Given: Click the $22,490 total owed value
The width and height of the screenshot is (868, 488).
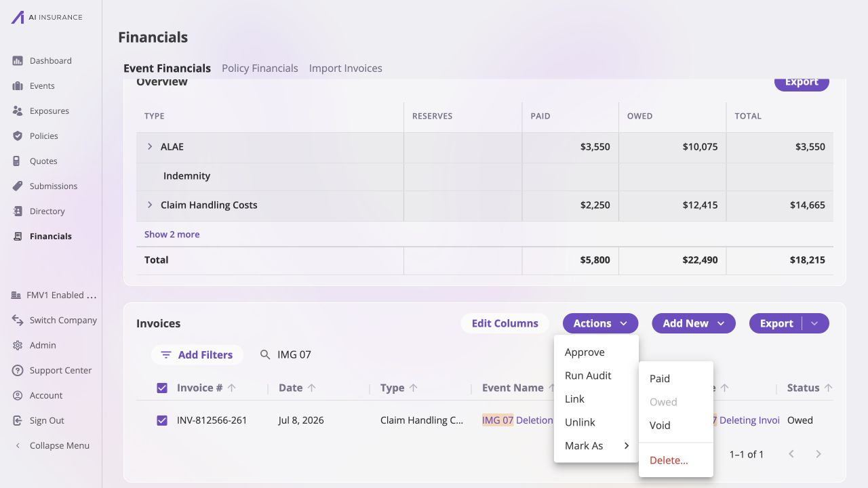Looking at the screenshot, I should click(x=700, y=260).
